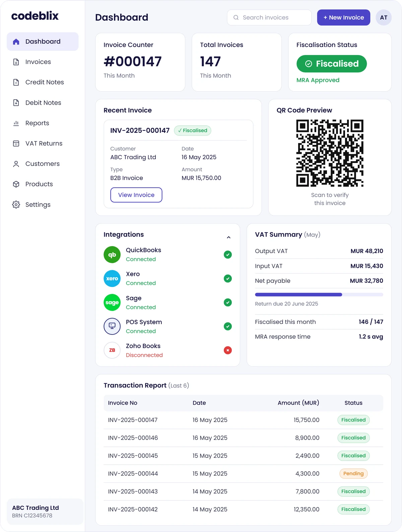Click Fiscalised badge in INV-2025-000142 row
The width and height of the screenshot is (402, 532).
point(353,510)
